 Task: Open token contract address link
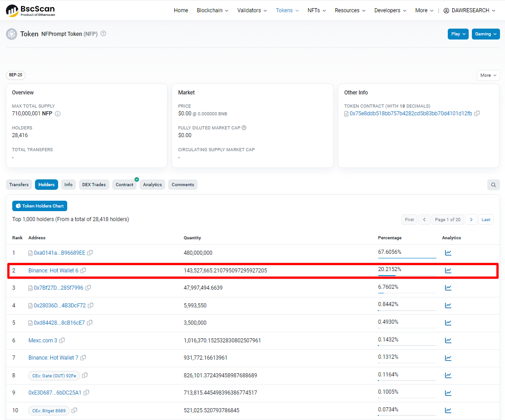click(x=411, y=114)
